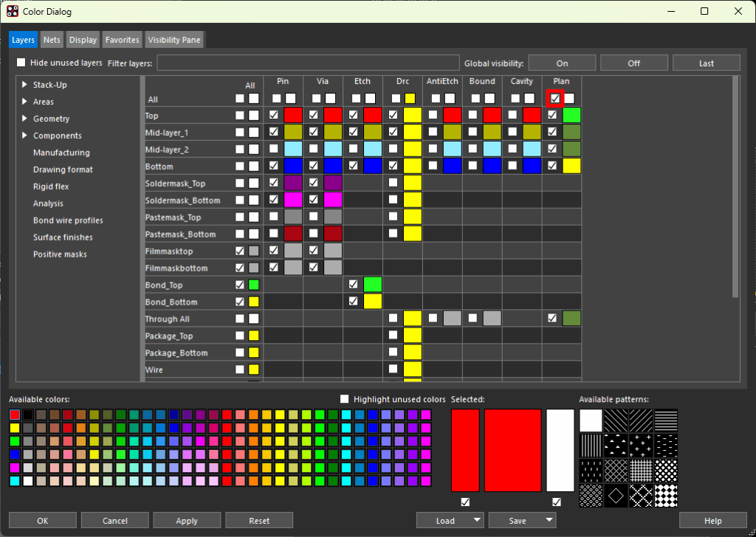
Task: Choose the checkerboard pattern
Action: (x=666, y=496)
